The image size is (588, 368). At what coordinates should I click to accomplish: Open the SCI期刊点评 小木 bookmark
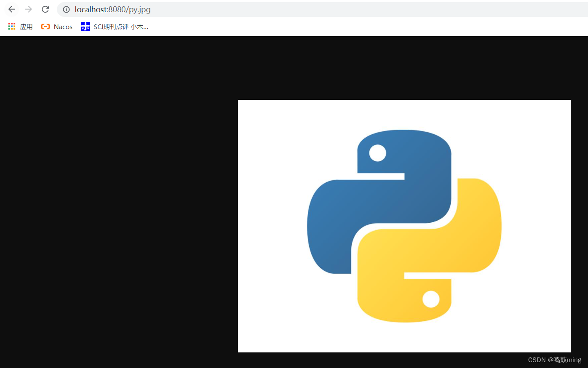coord(115,27)
